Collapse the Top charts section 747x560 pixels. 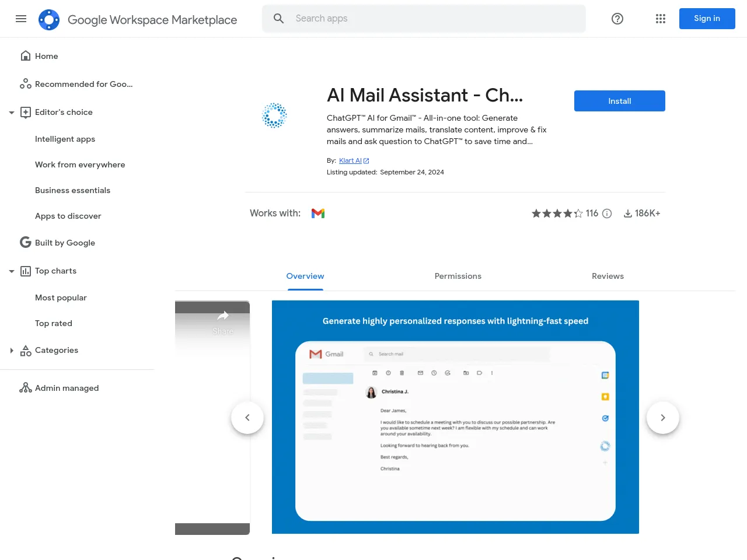point(12,271)
